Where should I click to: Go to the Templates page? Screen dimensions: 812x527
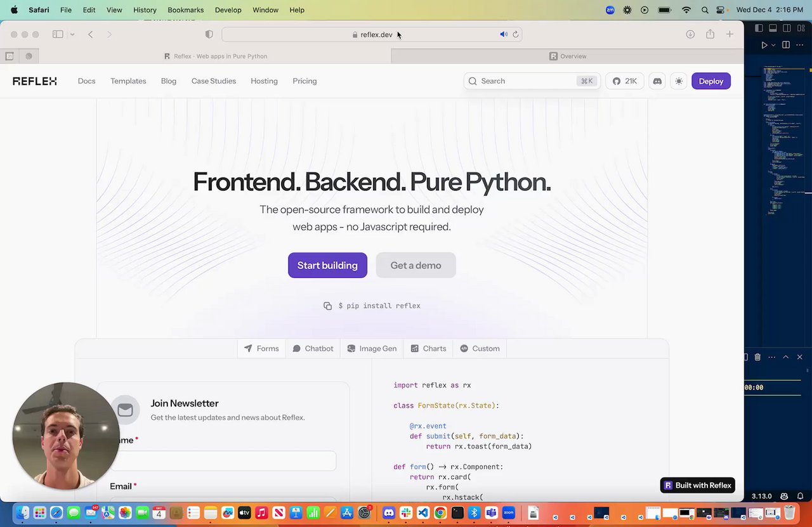[x=128, y=81]
